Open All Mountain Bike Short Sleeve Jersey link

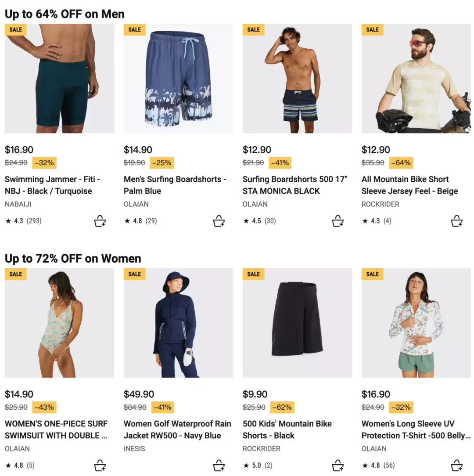(409, 185)
